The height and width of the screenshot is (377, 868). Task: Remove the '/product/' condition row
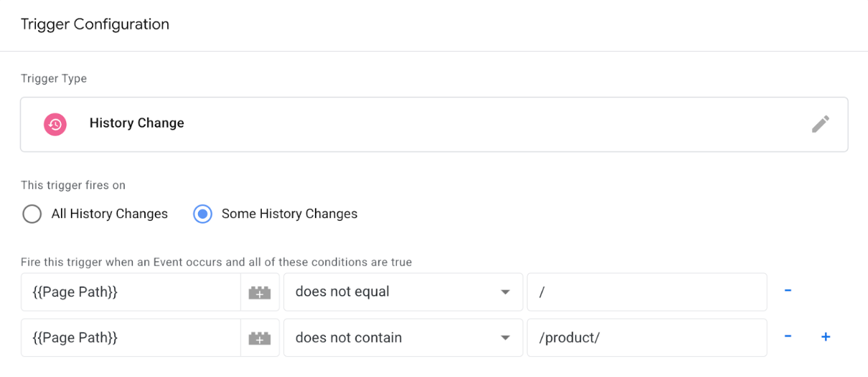[788, 337]
